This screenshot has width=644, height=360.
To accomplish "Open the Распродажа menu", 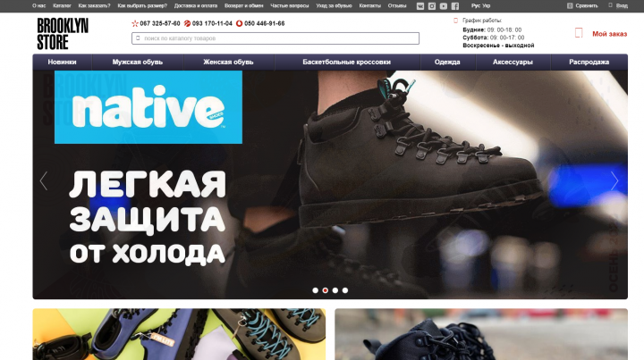I will (589, 62).
